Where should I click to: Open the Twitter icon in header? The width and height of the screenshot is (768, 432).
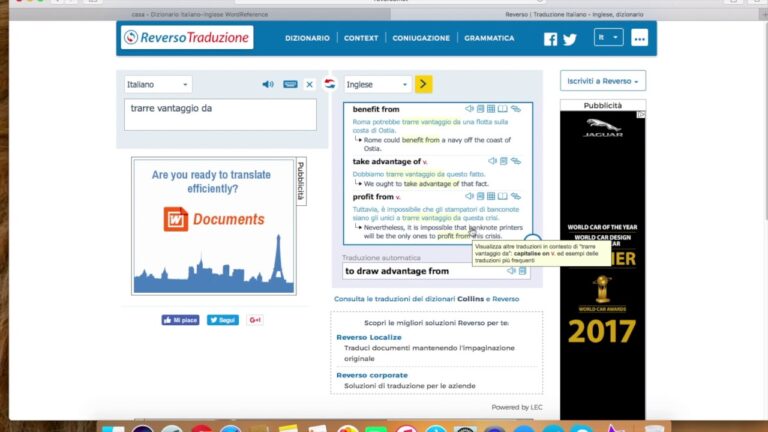click(x=570, y=39)
